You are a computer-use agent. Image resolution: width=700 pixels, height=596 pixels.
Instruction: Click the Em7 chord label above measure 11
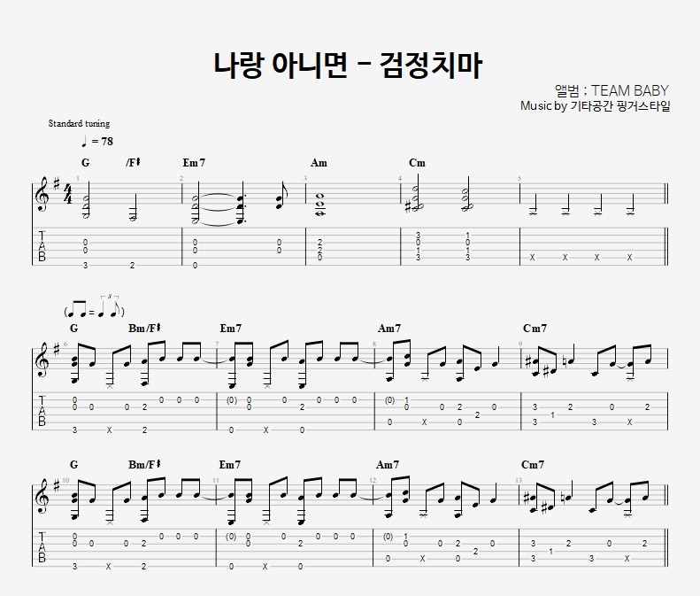point(230,465)
